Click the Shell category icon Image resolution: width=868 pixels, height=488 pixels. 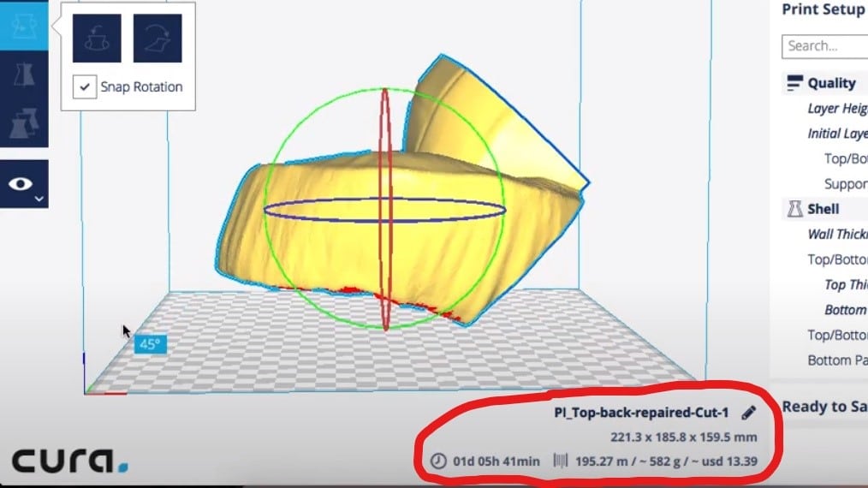[x=795, y=209]
